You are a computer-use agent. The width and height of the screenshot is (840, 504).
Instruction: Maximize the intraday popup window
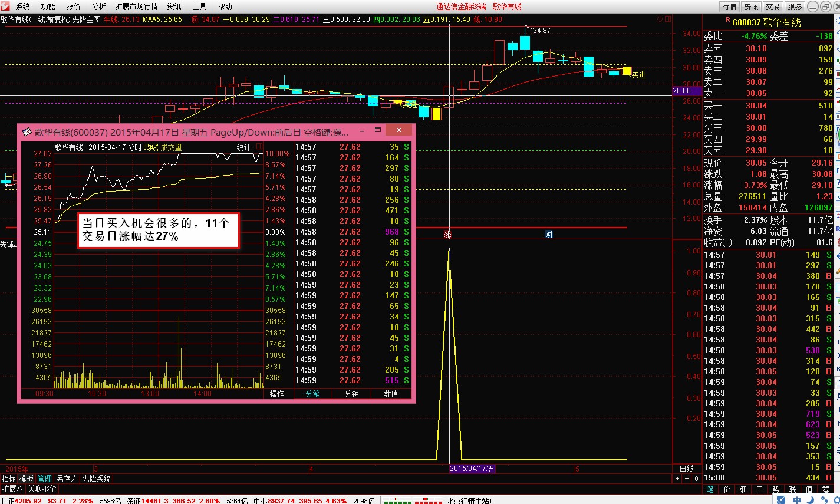(378, 130)
